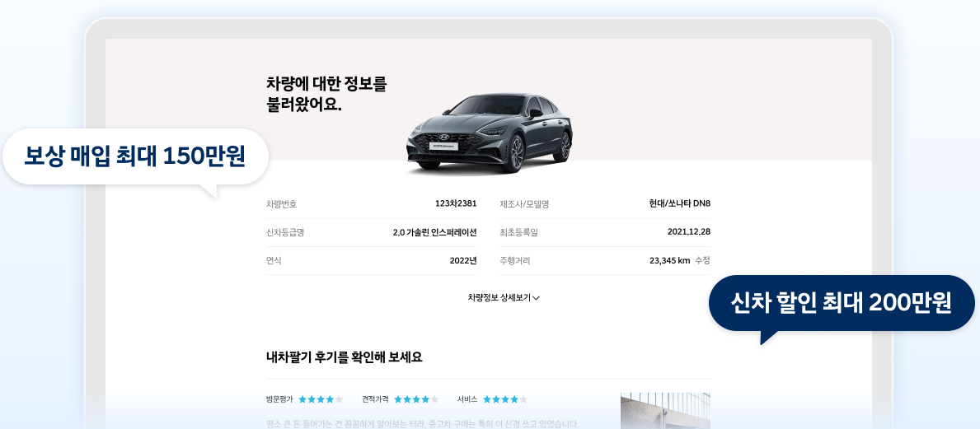Expand 차량정보 상세보기 details
Screen dimensions: 980x429
point(504,298)
